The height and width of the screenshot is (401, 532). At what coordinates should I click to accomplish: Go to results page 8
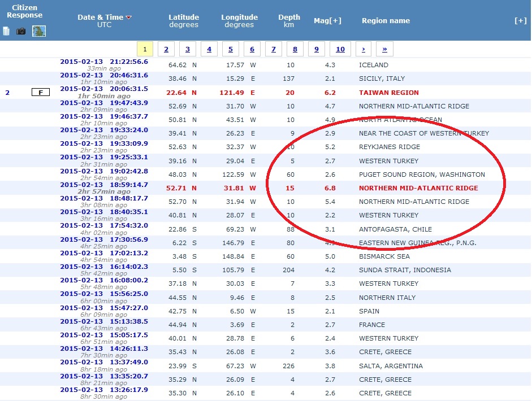point(295,49)
